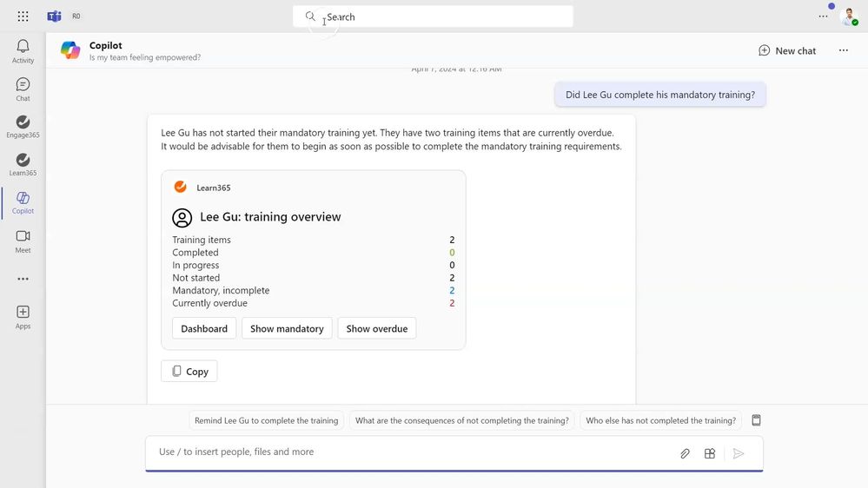Copy the Copilot response

coord(189,372)
